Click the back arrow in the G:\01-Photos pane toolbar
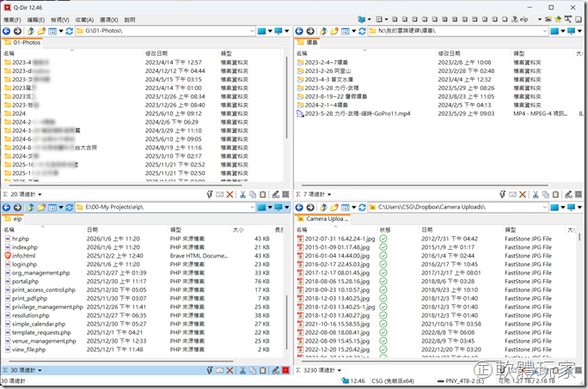Viewport: 588px width, 389px height. (7, 31)
